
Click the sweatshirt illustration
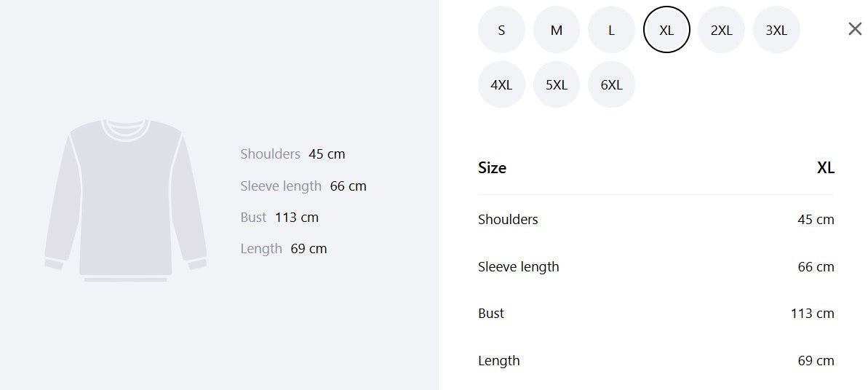click(126, 200)
